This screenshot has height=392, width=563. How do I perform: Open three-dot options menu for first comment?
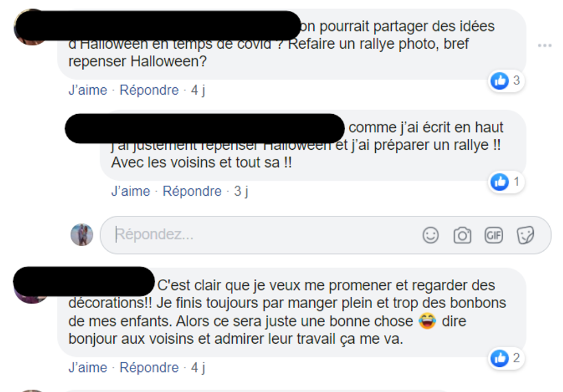point(545,45)
